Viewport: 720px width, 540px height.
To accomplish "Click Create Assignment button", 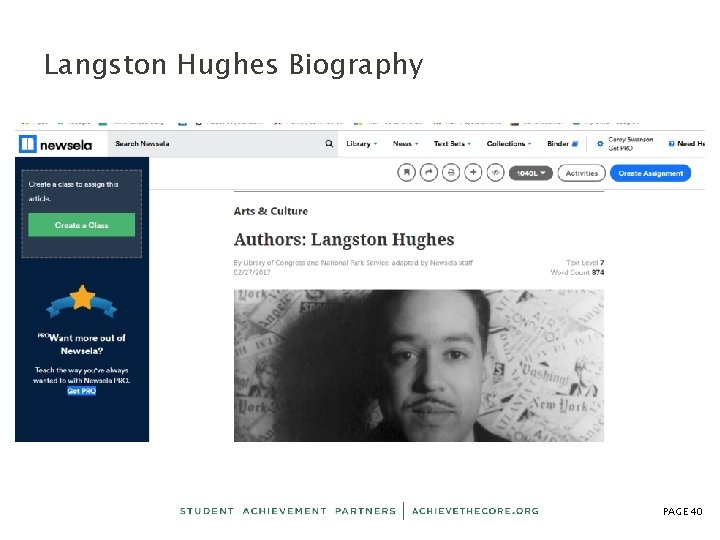I will pyautogui.click(x=650, y=173).
